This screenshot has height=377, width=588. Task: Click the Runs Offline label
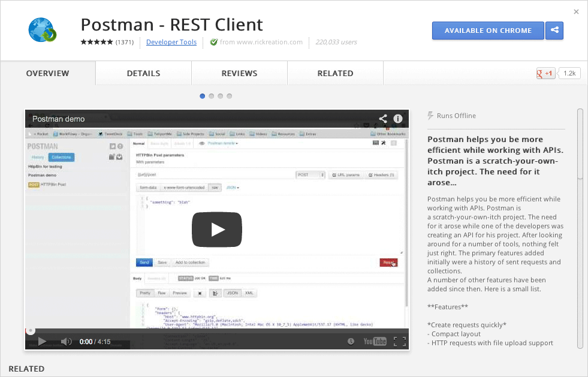[456, 116]
